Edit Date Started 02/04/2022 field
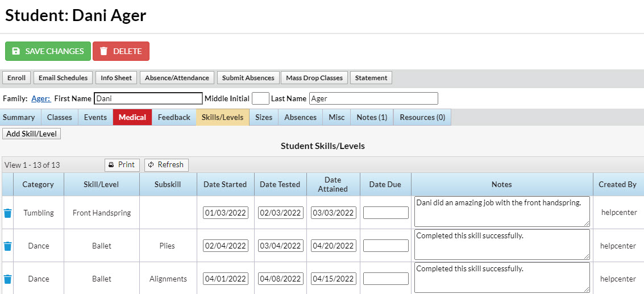Screen dimensions: 644x294 pyautogui.click(x=226, y=246)
